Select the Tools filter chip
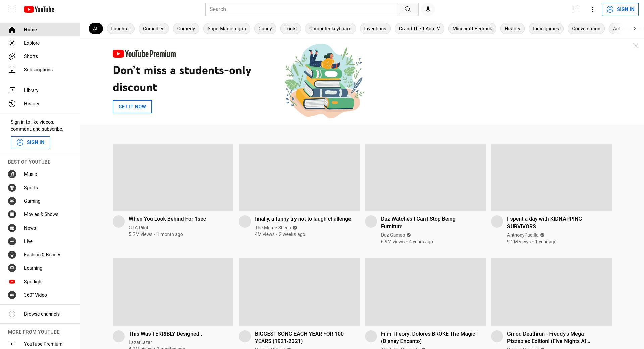644x349 pixels. tap(290, 29)
